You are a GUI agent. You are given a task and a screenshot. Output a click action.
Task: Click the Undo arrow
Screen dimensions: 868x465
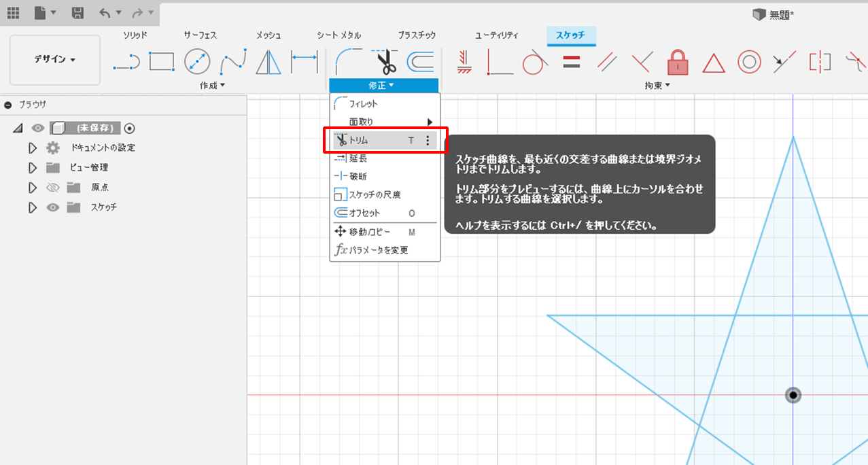click(105, 13)
